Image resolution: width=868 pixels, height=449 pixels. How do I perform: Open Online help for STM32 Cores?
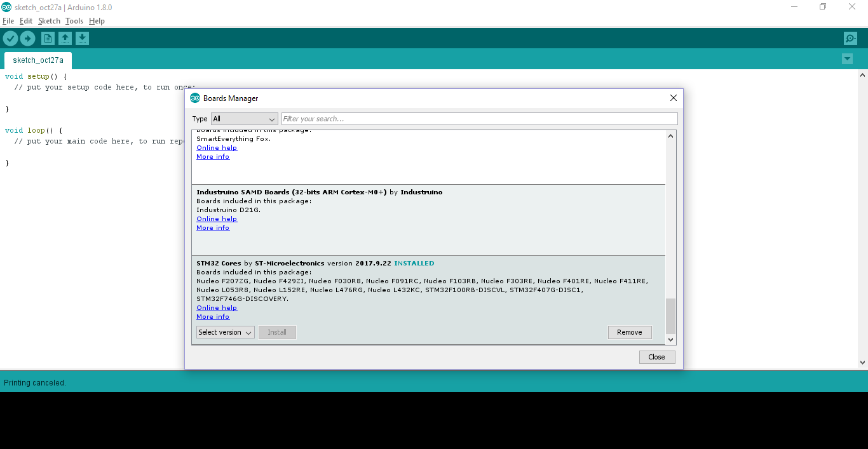tap(217, 307)
